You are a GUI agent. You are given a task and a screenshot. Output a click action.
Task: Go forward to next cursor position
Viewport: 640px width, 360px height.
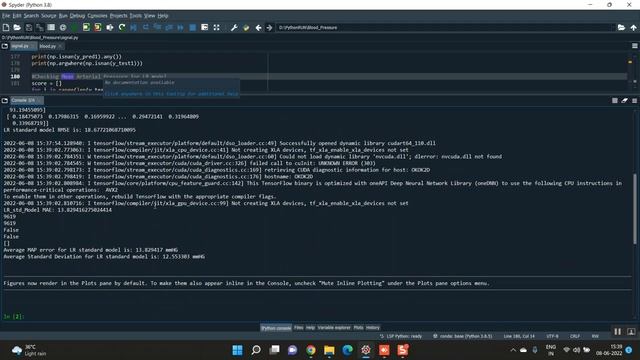coord(269,27)
